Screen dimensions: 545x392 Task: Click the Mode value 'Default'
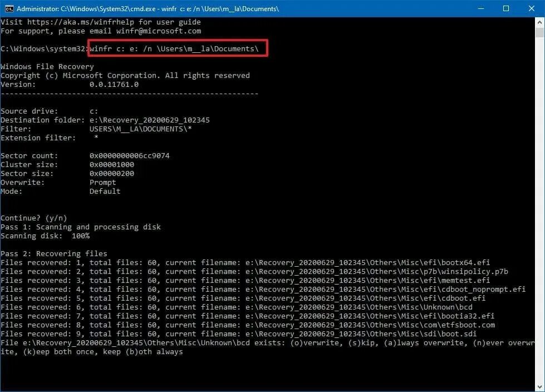point(105,192)
